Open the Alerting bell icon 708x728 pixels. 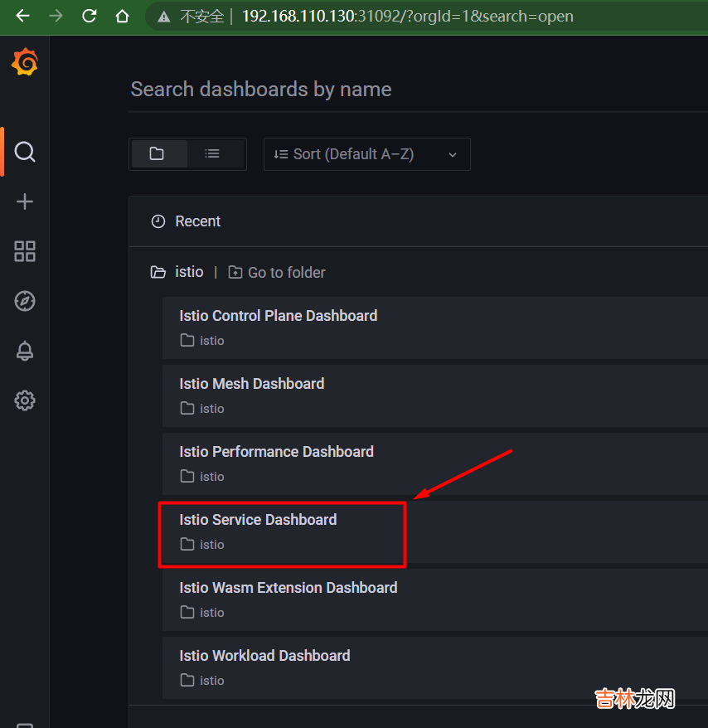[x=25, y=351]
